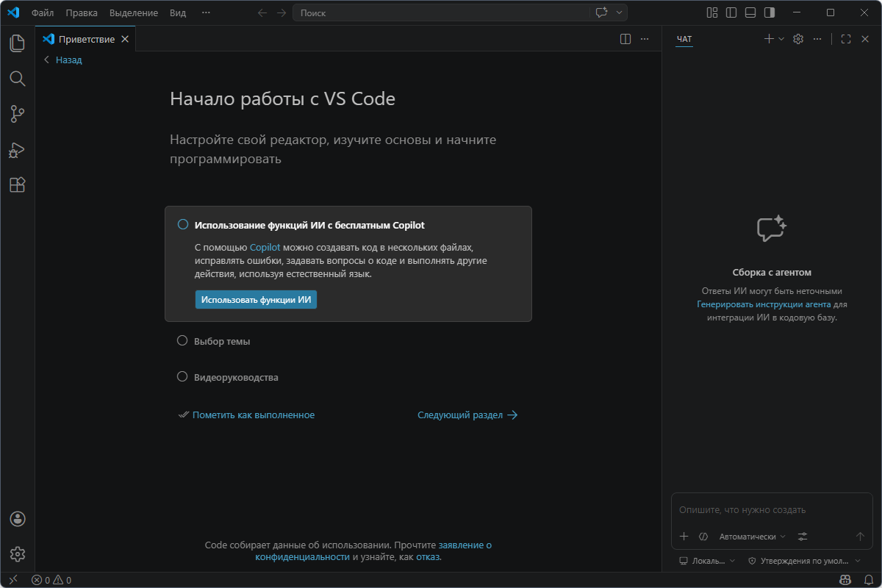This screenshot has width=882, height=588.
Task: Open the Explorer view in activity bar
Action: pyautogui.click(x=17, y=43)
